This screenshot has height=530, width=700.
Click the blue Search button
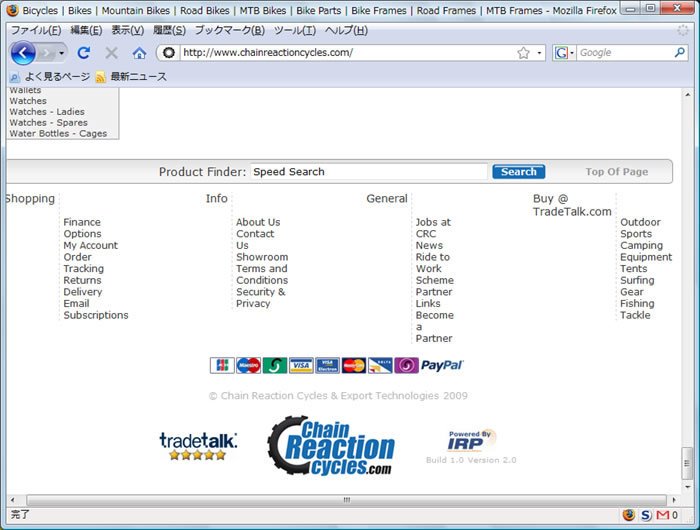[518, 172]
